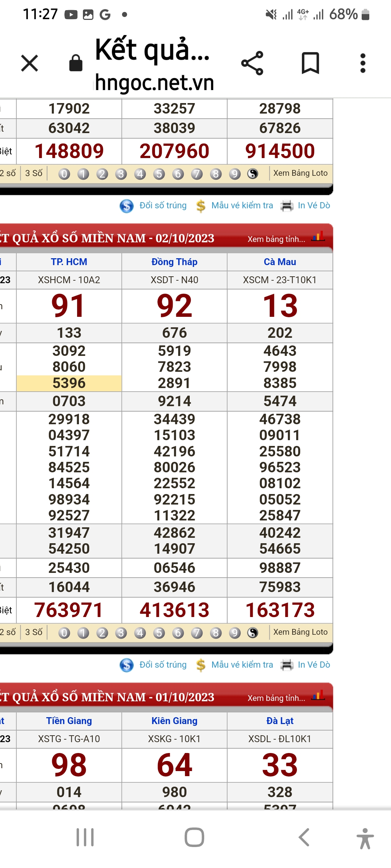Image resolution: width=391 pixels, height=868 pixels.
Task: Click the dollar sign icon below the 02/10/2023 table
Action: [x=201, y=665]
